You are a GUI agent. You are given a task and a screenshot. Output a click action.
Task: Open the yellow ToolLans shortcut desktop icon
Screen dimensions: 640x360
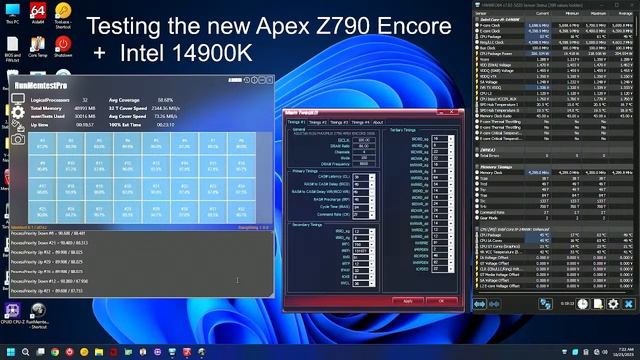tap(63, 16)
